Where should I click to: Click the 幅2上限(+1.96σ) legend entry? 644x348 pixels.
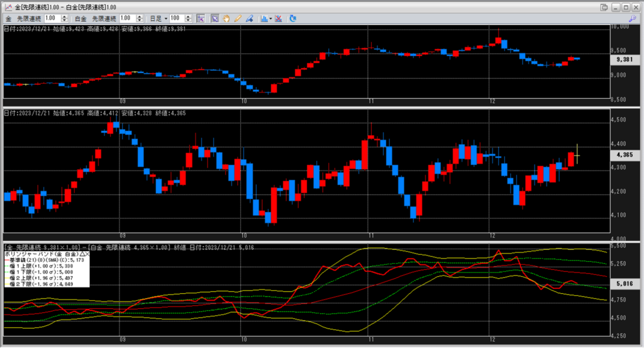pos(41,278)
